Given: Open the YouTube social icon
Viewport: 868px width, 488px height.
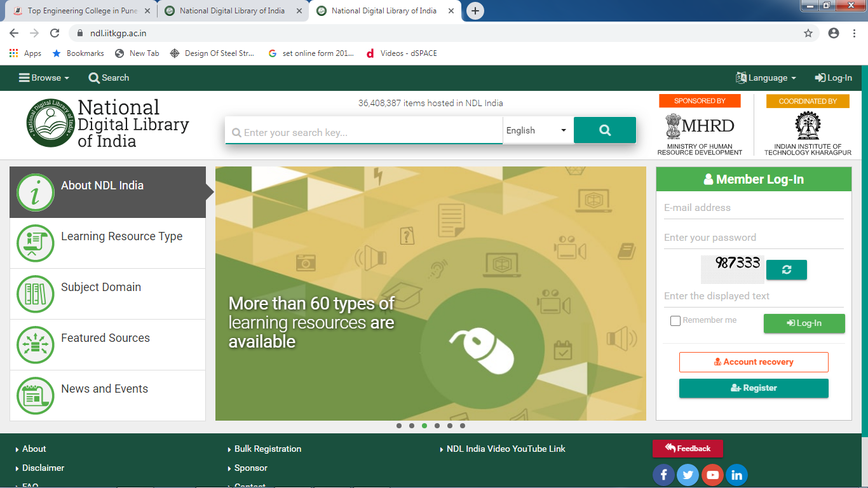Looking at the screenshot, I should click(712, 475).
